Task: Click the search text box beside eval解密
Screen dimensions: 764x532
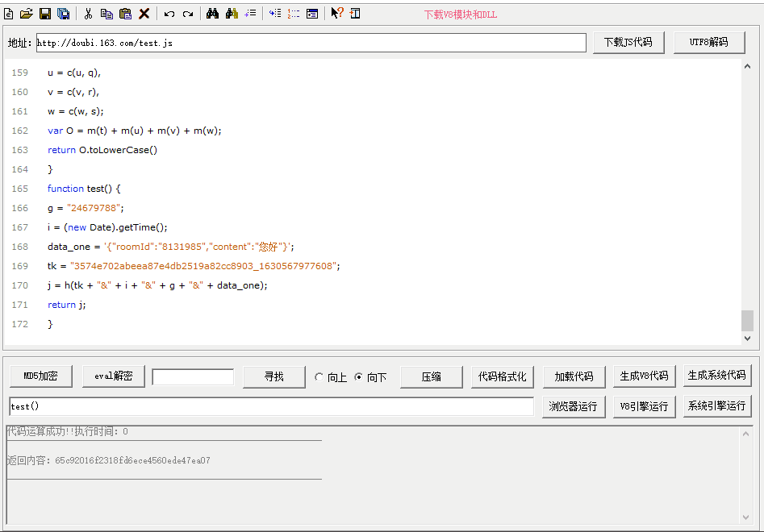Action: coord(193,377)
